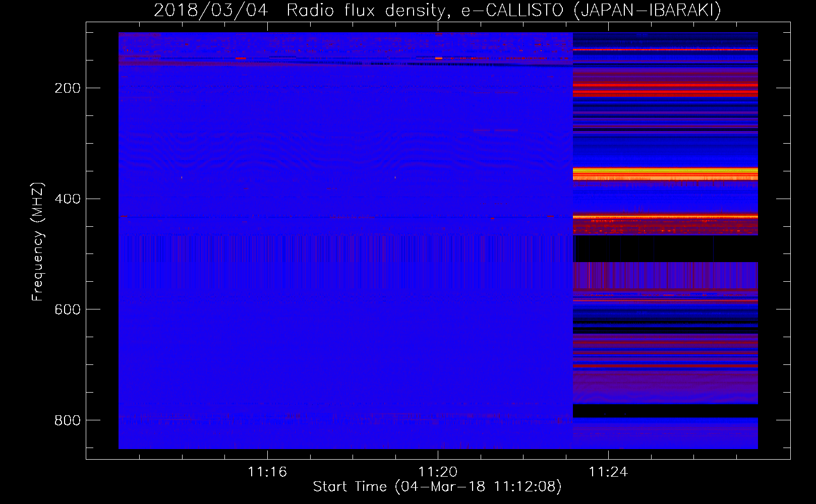The image size is (816, 504).
Task: Click the black gap band near 500 MHz
Action: 665,249
